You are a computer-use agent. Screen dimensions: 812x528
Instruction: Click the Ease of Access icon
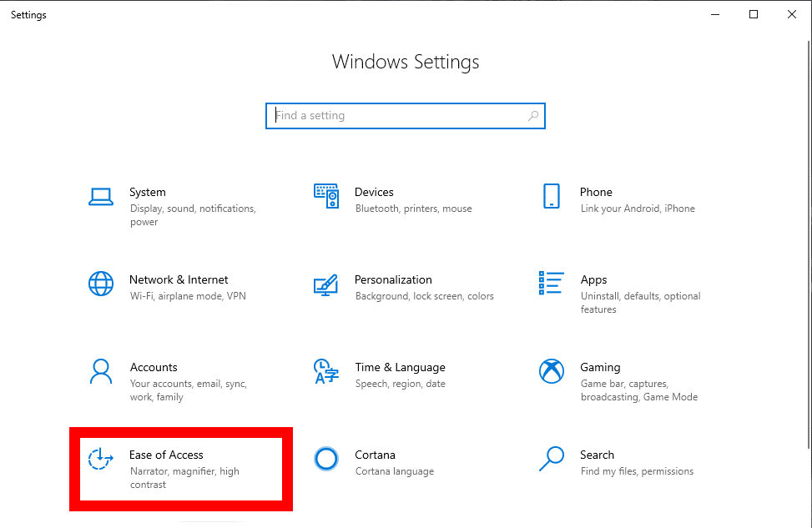[x=100, y=458]
